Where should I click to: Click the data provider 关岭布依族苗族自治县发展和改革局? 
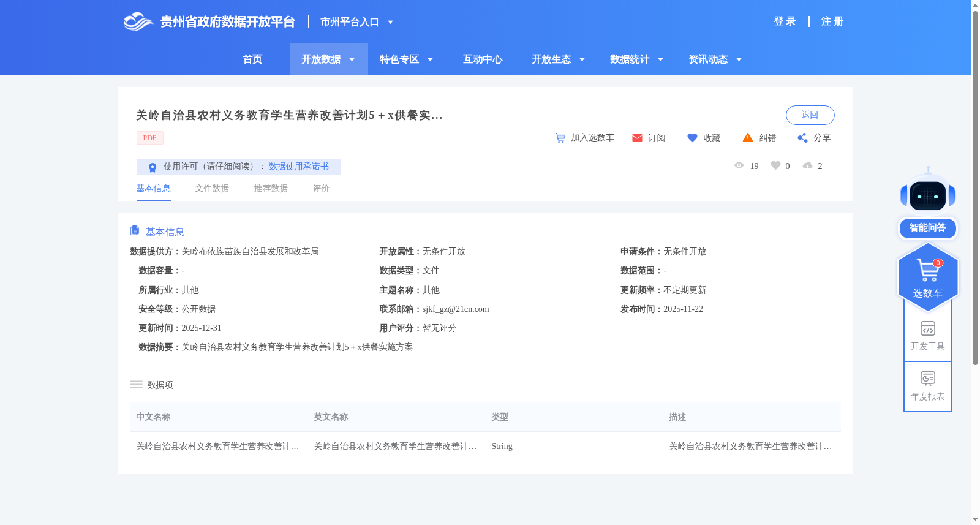pos(250,252)
